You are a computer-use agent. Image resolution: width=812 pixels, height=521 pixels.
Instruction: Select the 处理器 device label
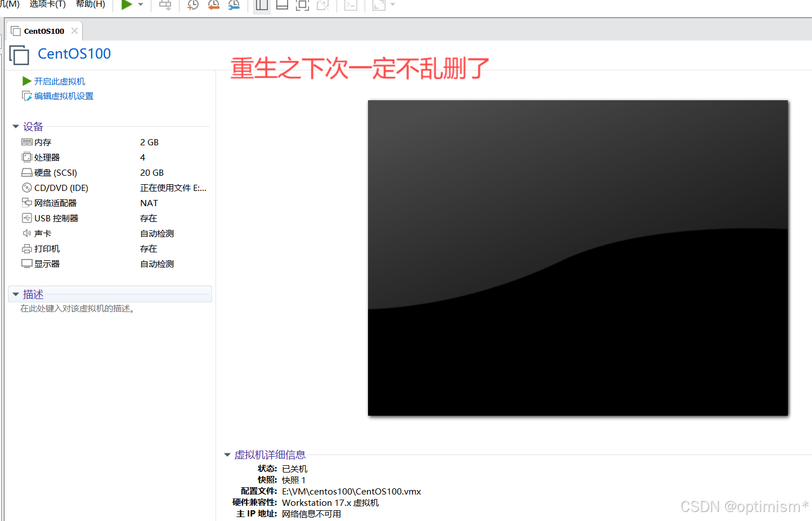point(47,158)
